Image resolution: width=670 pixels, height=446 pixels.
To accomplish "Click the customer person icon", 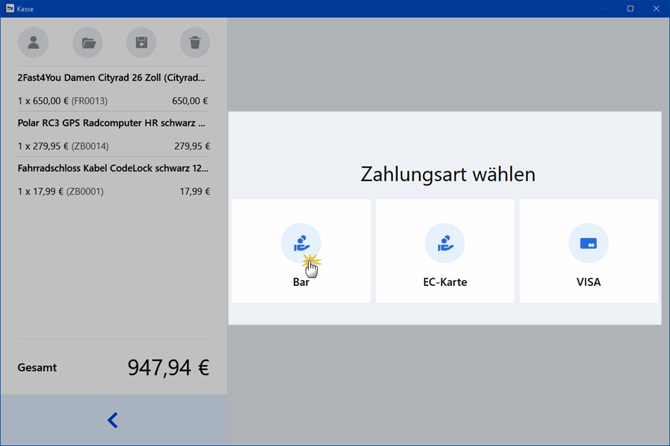I will 33,43.
